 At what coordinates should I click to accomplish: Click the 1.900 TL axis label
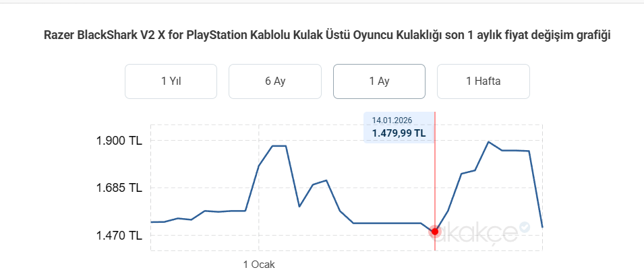tap(120, 141)
